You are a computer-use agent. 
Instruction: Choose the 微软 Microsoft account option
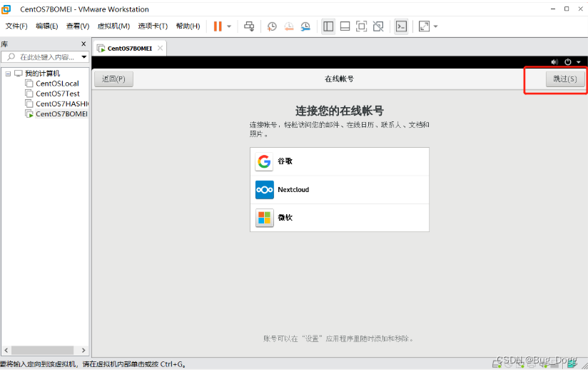[340, 218]
